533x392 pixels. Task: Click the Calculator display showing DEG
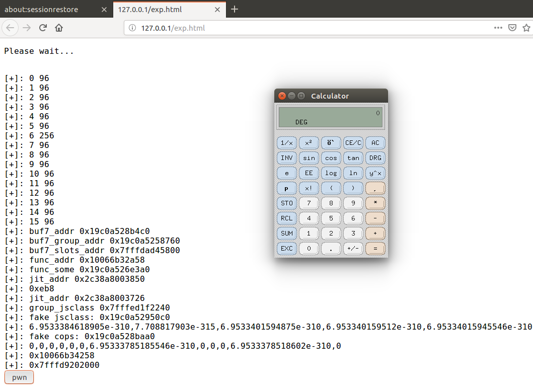pos(331,117)
